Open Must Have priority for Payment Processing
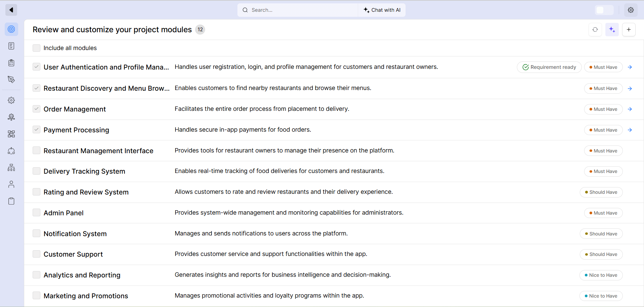The width and height of the screenshot is (644, 307). [x=603, y=130]
